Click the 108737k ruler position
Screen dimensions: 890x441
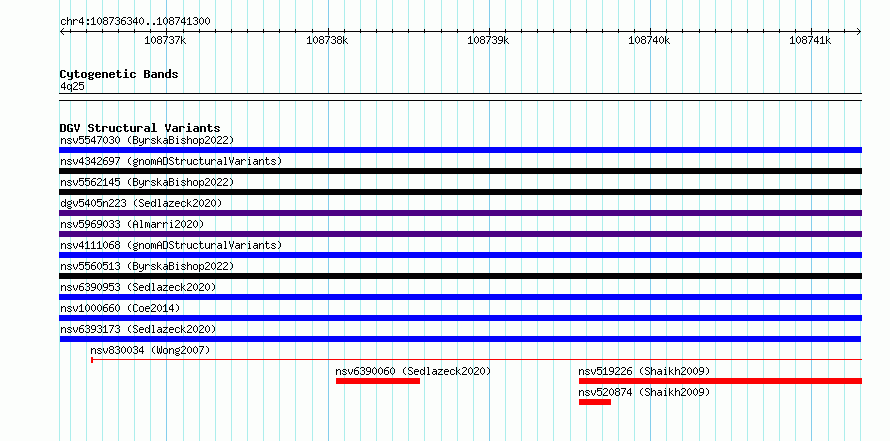click(165, 40)
